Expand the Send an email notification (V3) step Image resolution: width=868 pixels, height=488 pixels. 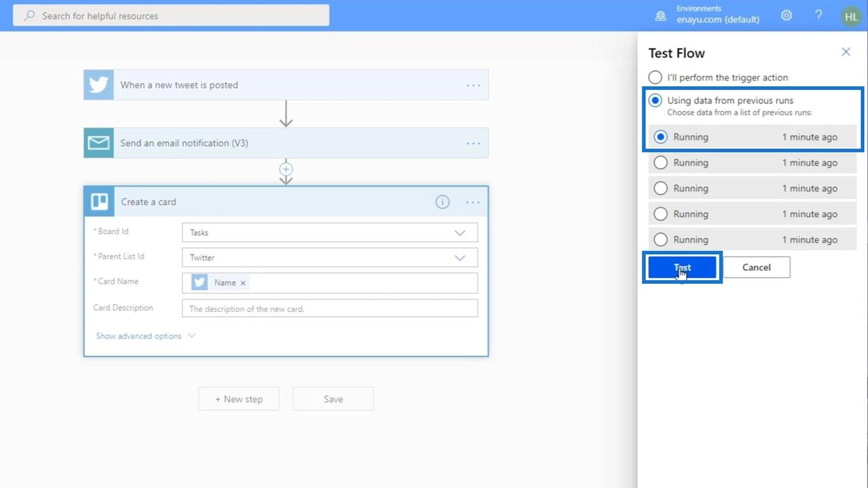point(286,143)
